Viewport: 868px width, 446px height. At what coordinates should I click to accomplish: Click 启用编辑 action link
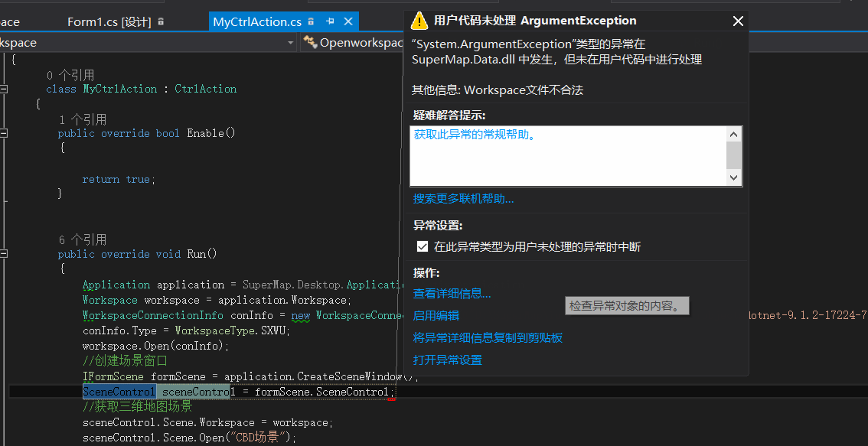(436, 315)
